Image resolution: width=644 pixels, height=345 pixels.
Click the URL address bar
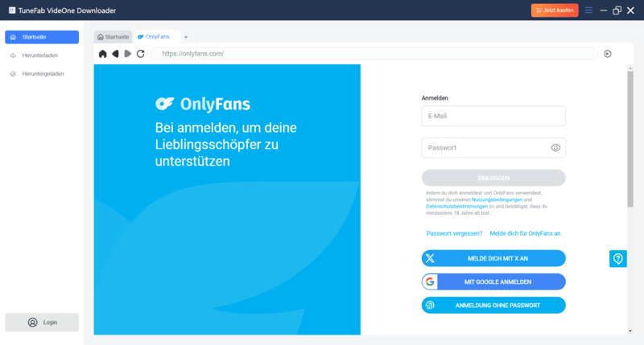pyautogui.click(x=374, y=54)
